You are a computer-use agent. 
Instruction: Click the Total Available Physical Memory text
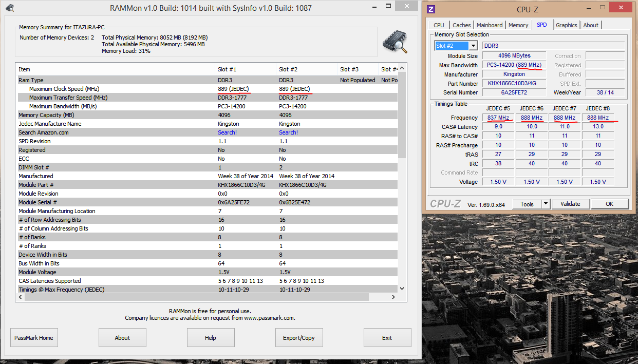153,44
